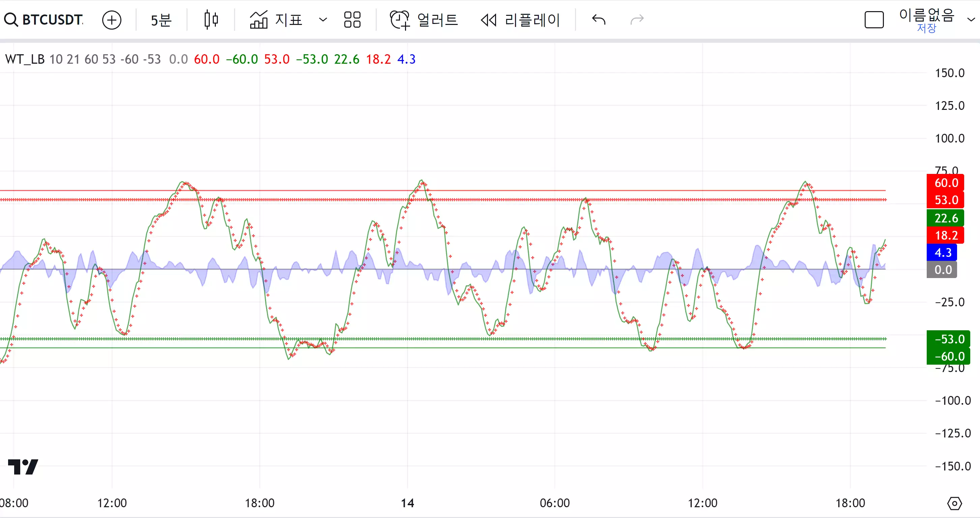The width and height of the screenshot is (980, 518).
Task: Expand the layout name dropdown chevron
Action: point(971,20)
